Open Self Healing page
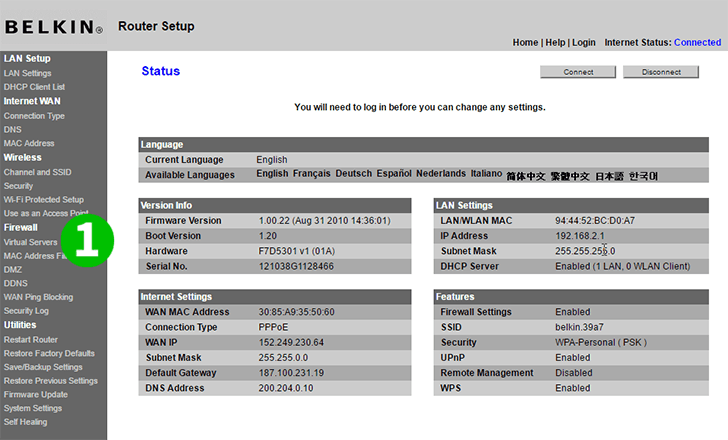The height and width of the screenshot is (440, 728). [x=25, y=422]
